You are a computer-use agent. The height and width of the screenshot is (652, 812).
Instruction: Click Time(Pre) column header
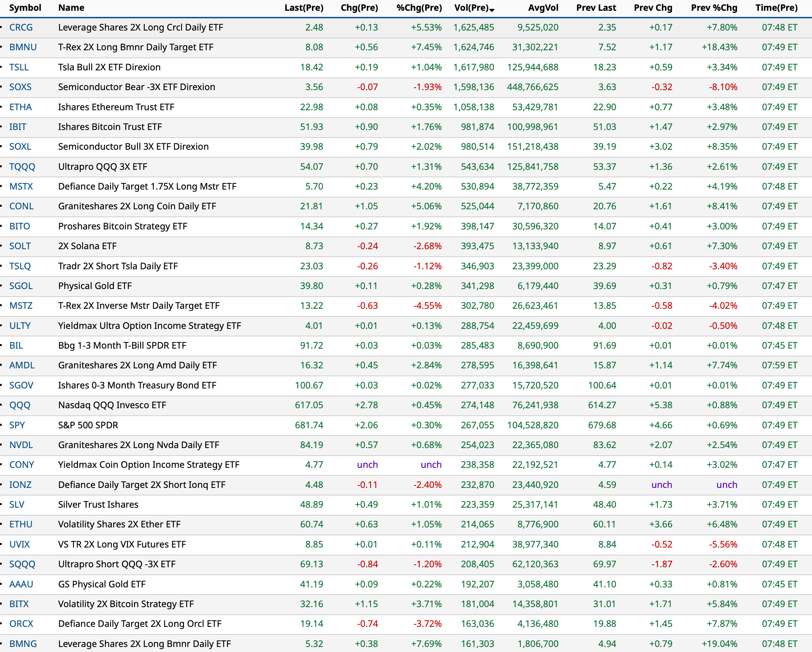coord(776,8)
